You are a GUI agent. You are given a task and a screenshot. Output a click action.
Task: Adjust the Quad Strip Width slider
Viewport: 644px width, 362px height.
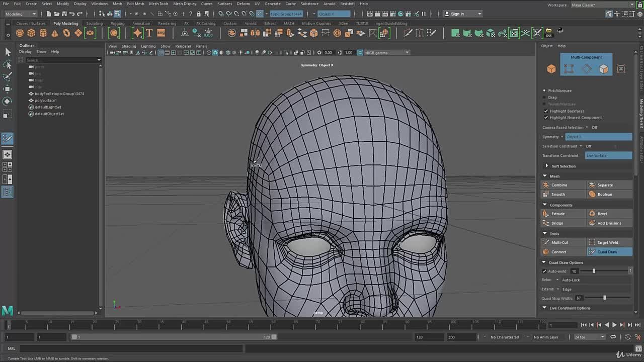pos(604,298)
